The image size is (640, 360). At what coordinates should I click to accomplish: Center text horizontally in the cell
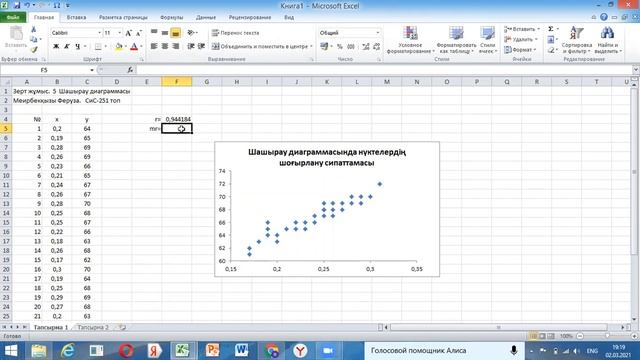pos(165,46)
